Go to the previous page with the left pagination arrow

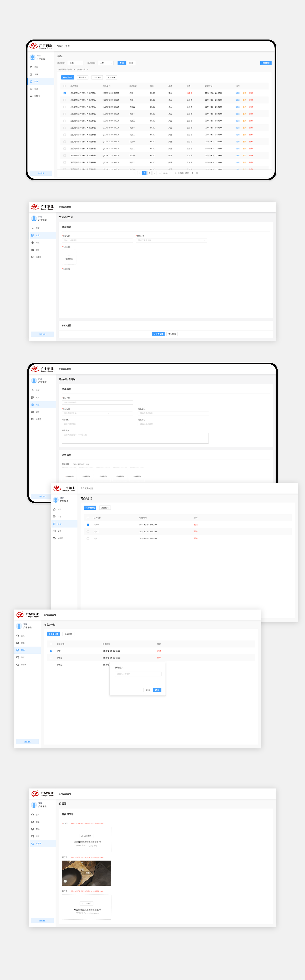(134, 173)
